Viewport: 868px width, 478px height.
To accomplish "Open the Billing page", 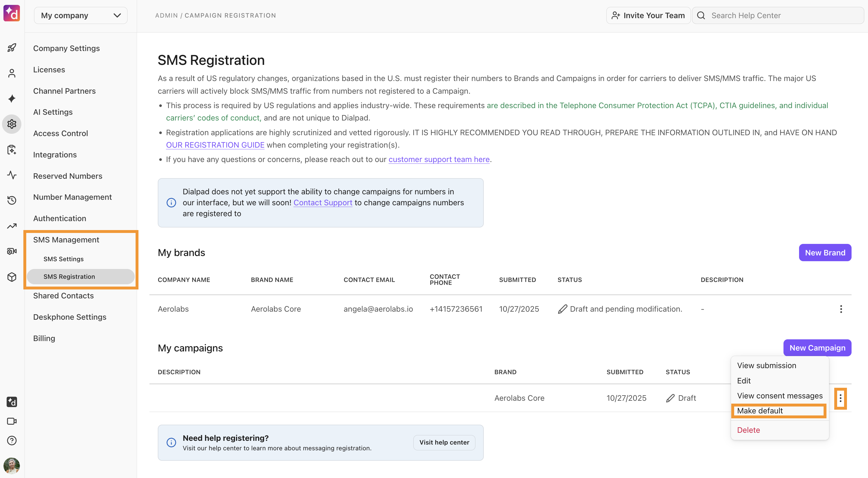I will [44, 338].
